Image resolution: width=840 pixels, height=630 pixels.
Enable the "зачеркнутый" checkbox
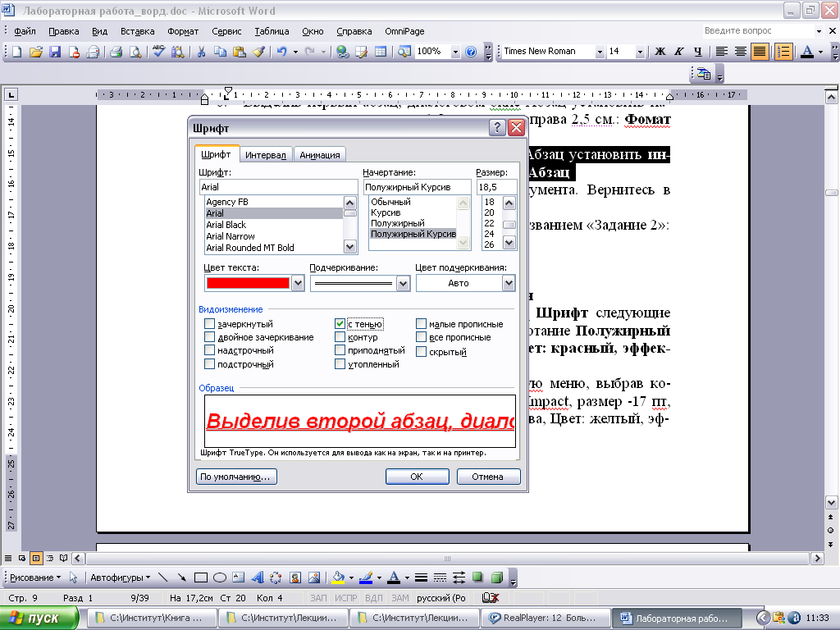(209, 323)
